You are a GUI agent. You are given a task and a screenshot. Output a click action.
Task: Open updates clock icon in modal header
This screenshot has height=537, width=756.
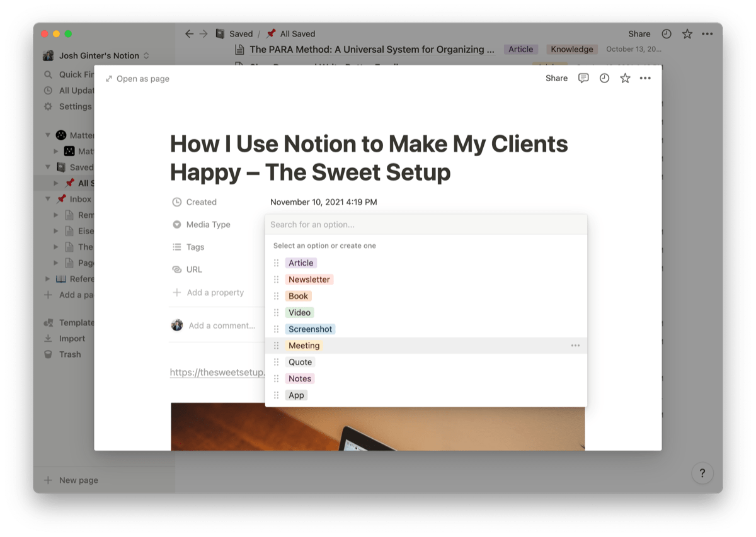604,78
